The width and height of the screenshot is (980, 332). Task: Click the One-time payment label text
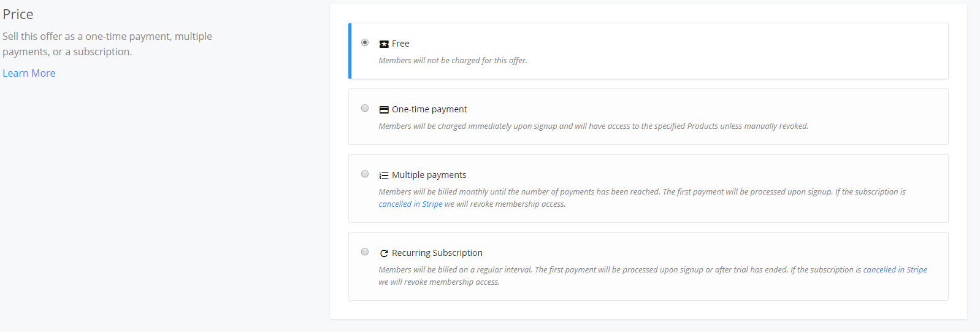click(429, 109)
